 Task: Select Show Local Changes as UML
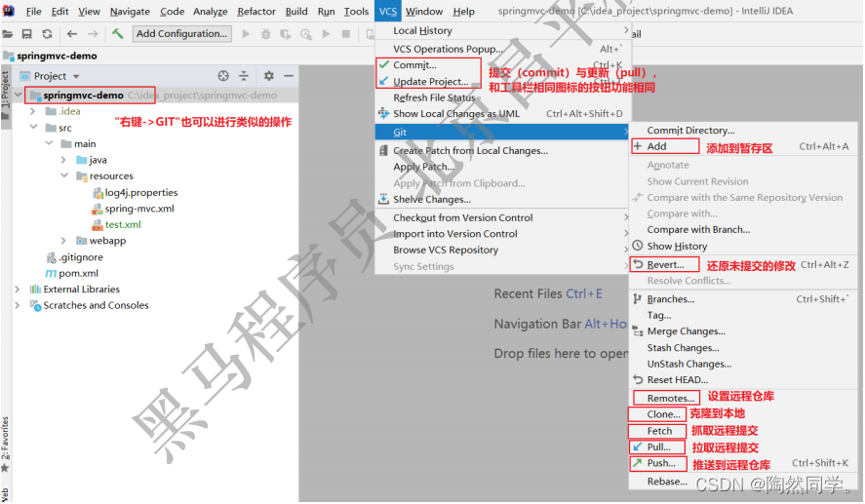(503, 114)
